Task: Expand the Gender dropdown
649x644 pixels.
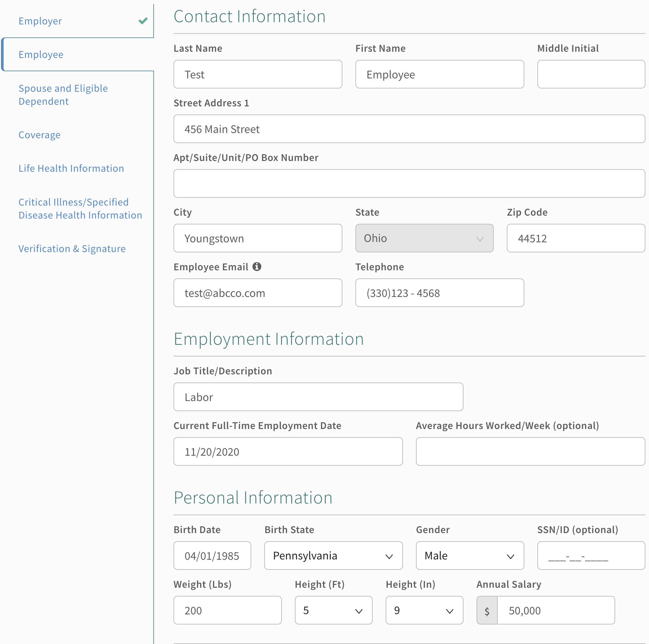Action: tap(470, 556)
